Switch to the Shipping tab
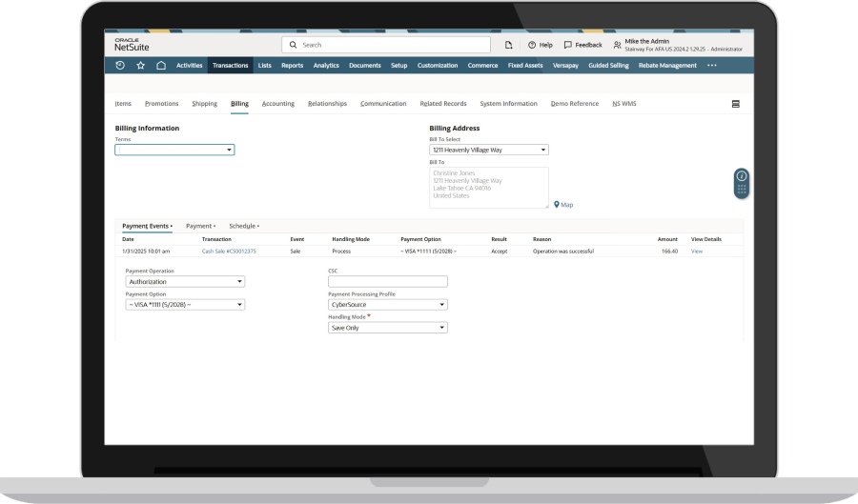This screenshot has width=858, height=504. (x=204, y=104)
